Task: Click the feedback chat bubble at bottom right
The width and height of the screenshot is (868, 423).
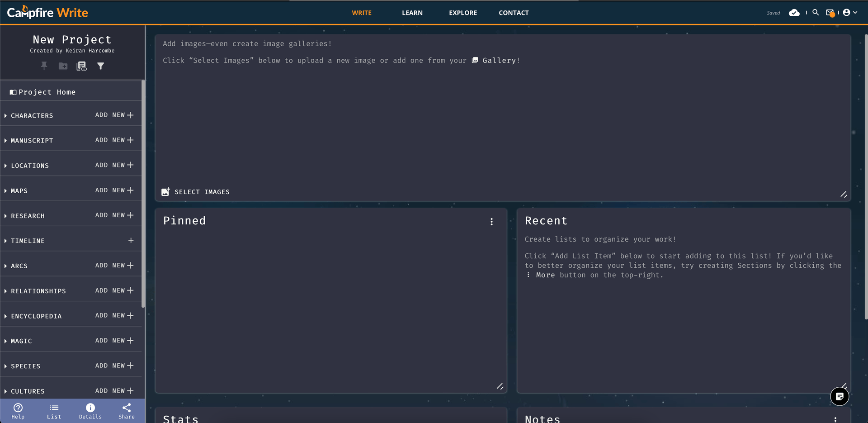Action: pyautogui.click(x=840, y=396)
